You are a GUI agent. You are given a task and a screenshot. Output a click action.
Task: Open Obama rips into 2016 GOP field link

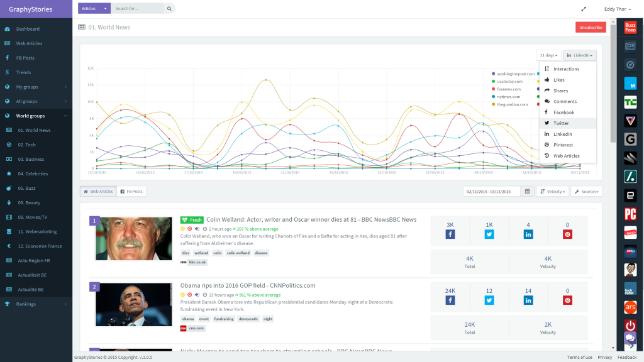248,286
